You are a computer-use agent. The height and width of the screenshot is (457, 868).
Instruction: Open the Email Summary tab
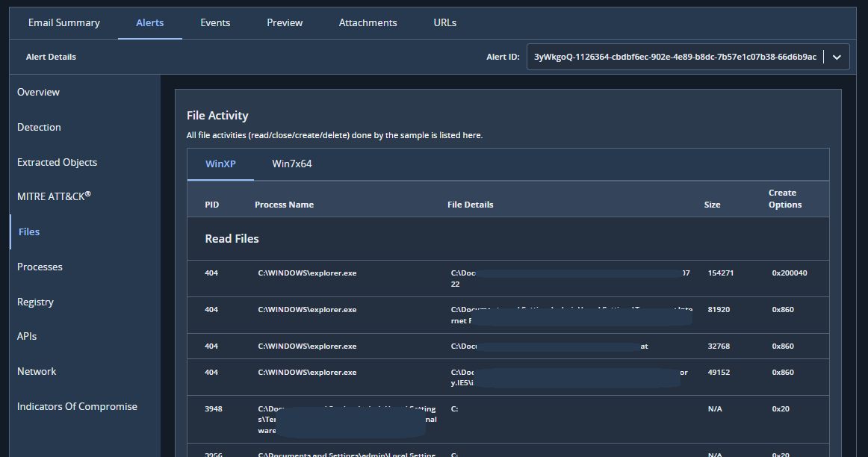[x=64, y=22]
